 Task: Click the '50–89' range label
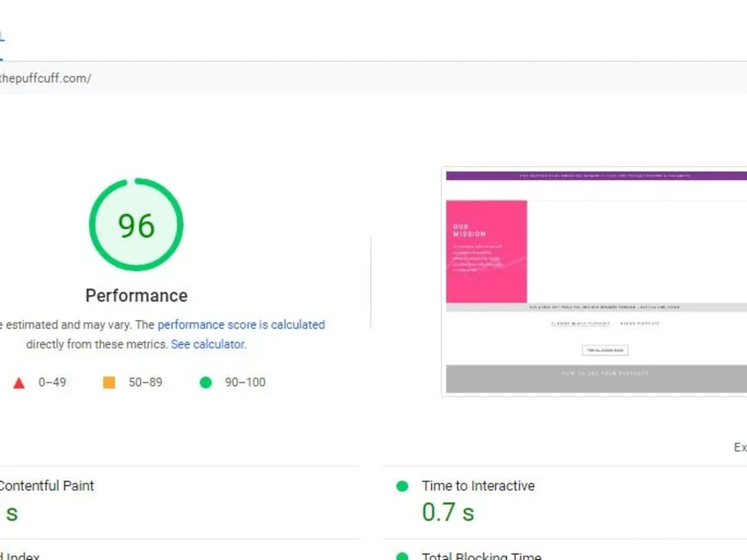(x=146, y=382)
